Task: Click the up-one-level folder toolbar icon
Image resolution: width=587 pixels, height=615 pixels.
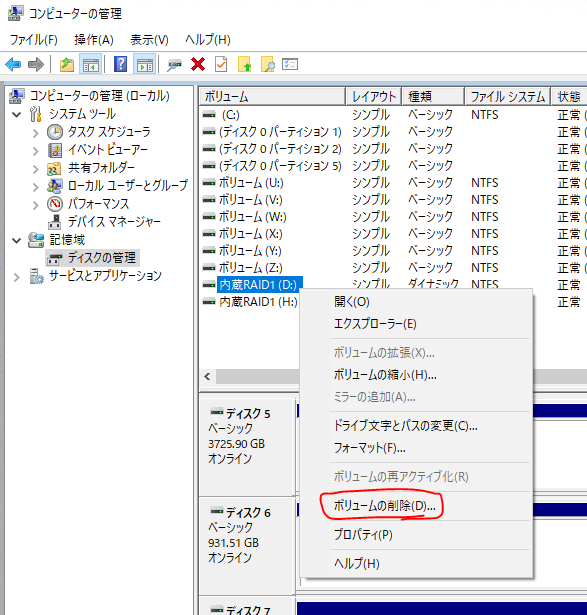Action: tap(67, 64)
